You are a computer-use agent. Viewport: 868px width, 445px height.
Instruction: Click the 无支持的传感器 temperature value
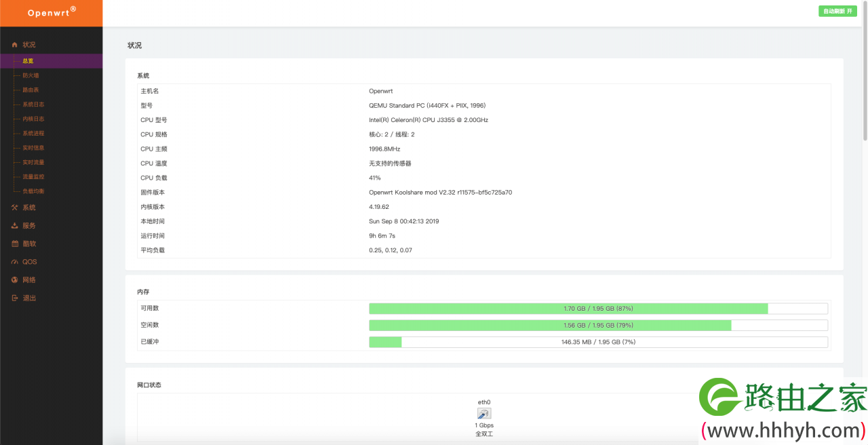(390, 163)
